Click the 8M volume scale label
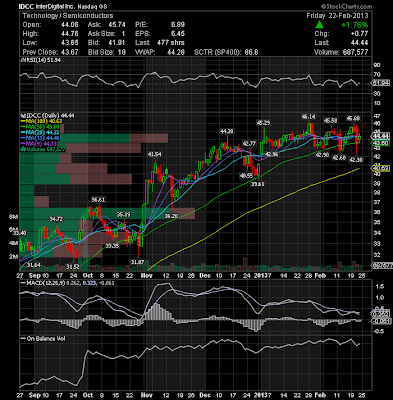393x400 pixels. coord(13,217)
